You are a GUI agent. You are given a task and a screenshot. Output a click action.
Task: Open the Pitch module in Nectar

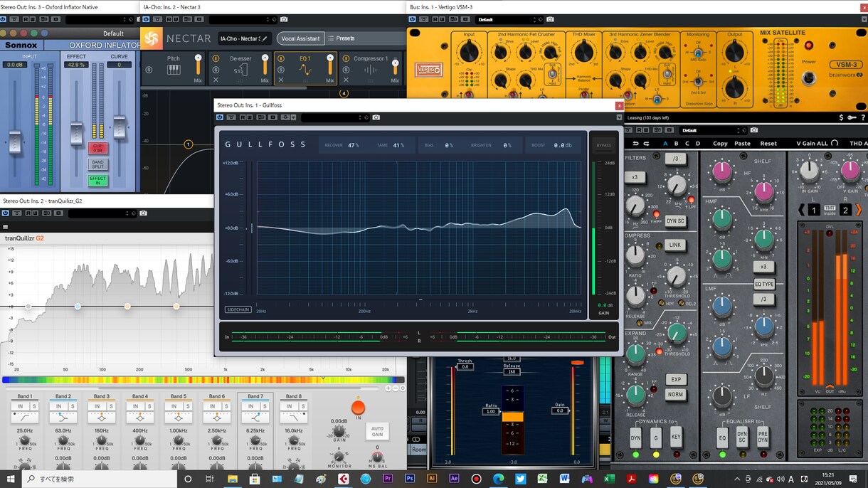(174, 69)
